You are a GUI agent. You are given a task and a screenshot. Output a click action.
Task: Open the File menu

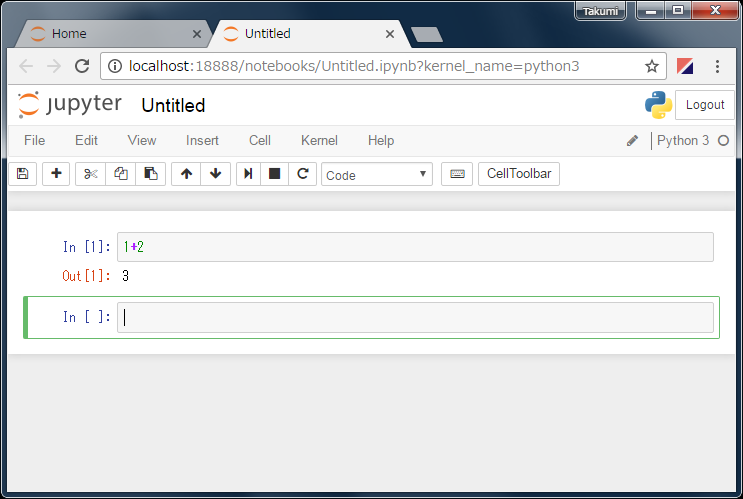click(x=35, y=141)
